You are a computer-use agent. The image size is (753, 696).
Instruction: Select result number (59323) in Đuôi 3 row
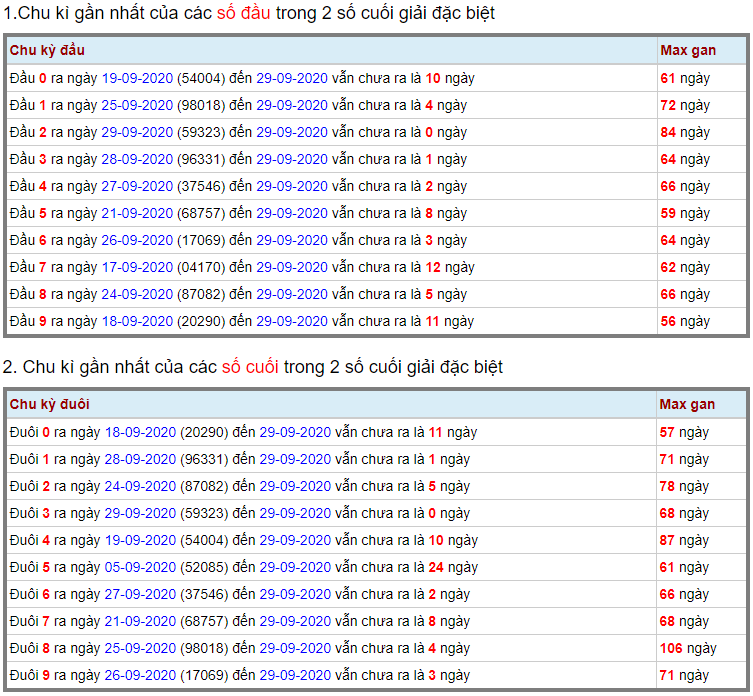pyautogui.click(x=204, y=513)
